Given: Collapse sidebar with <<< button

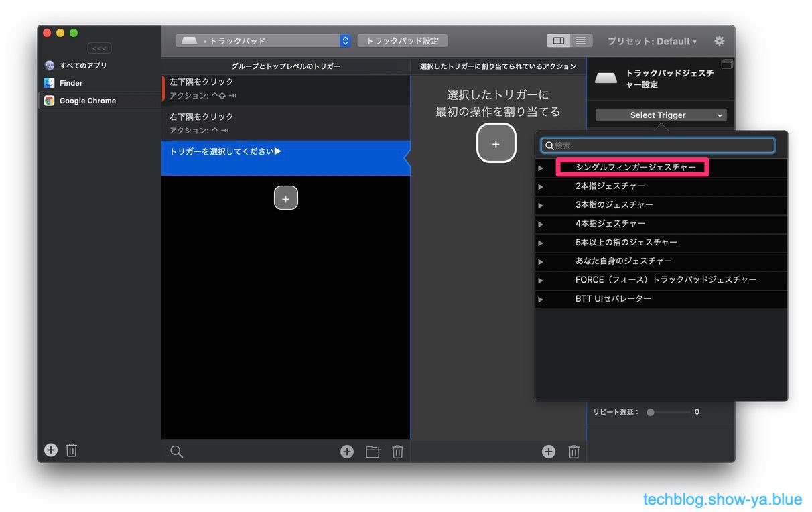Looking at the screenshot, I should (99, 48).
